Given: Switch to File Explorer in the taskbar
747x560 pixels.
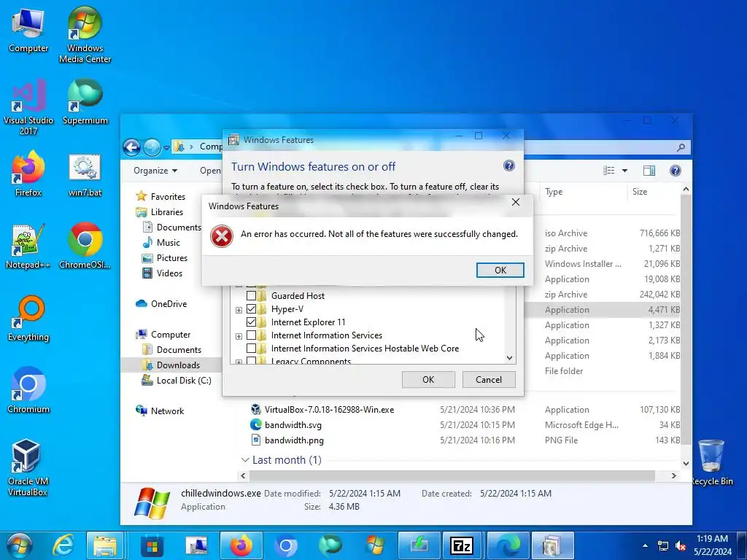Looking at the screenshot, I should tap(105, 545).
